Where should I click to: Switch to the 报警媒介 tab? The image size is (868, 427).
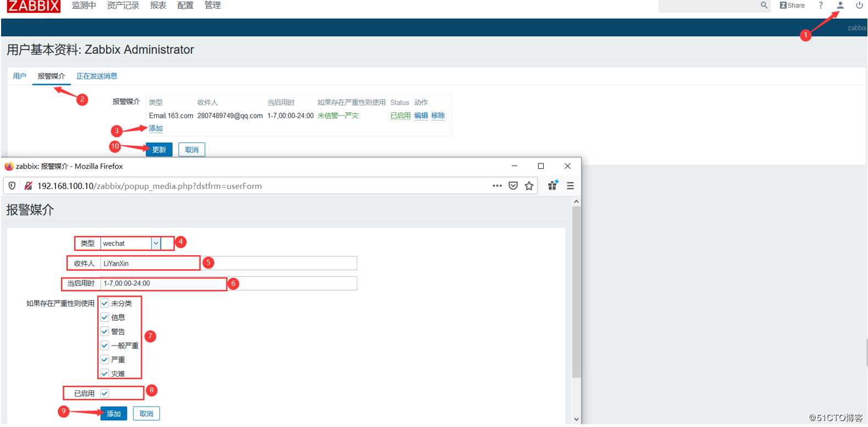click(51, 76)
